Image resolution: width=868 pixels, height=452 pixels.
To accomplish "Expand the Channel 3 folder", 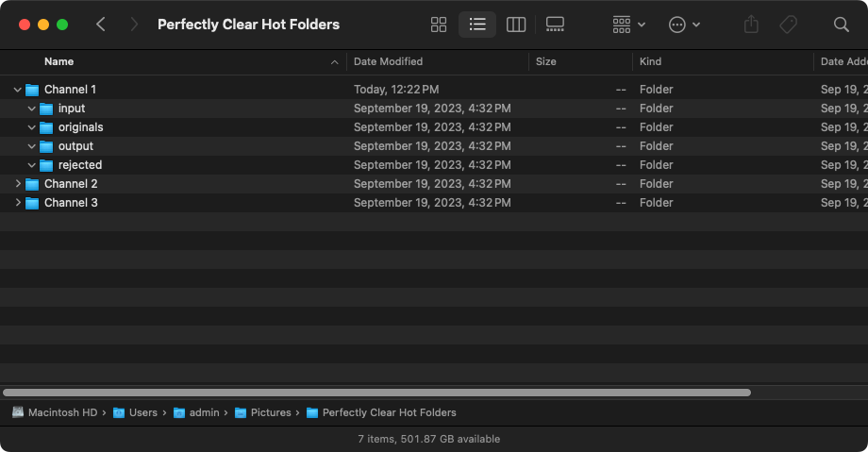I will pyautogui.click(x=18, y=202).
